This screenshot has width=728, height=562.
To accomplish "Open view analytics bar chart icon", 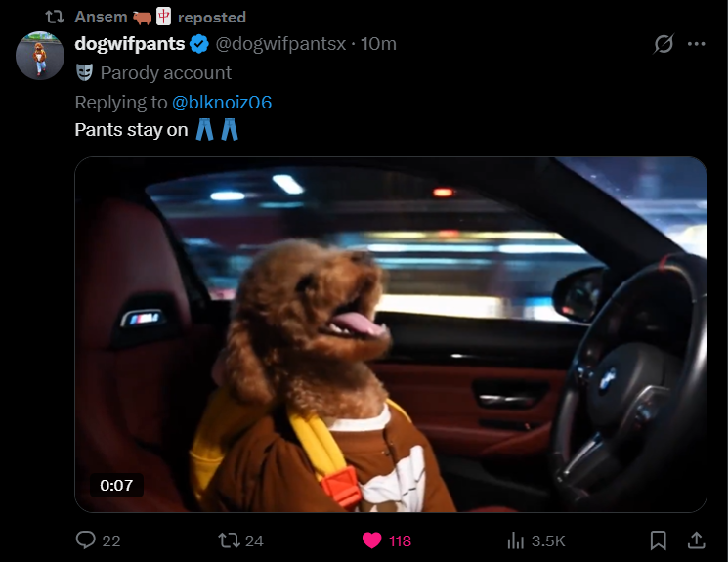I will (515, 540).
